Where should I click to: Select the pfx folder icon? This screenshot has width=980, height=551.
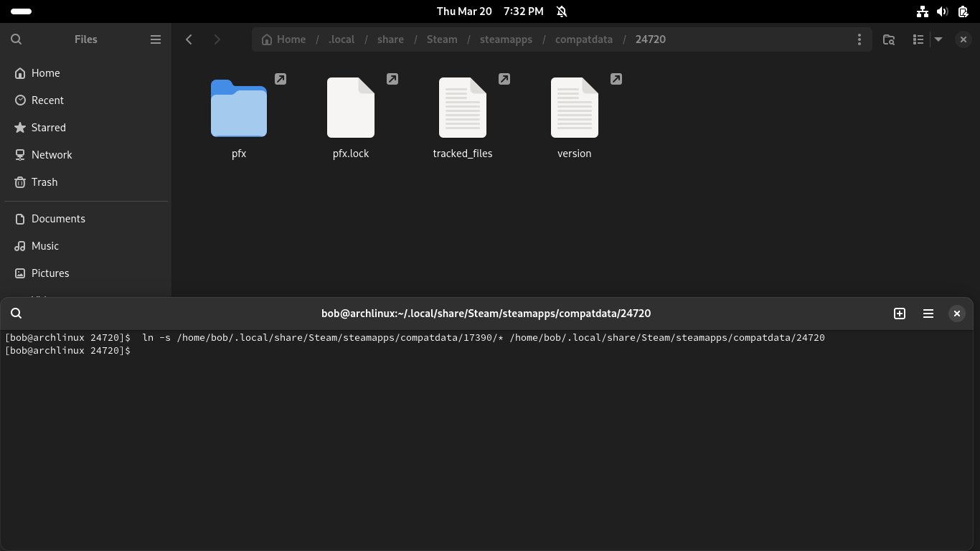pos(239,108)
